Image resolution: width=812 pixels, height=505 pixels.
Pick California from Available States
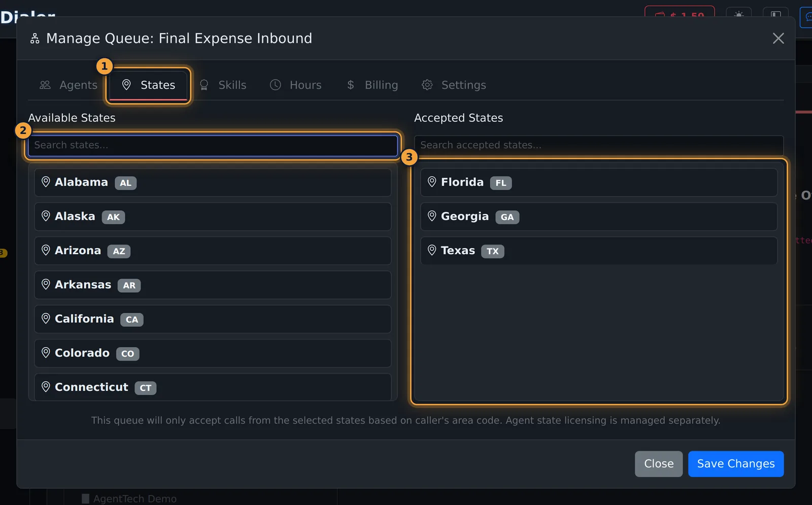pos(213,319)
